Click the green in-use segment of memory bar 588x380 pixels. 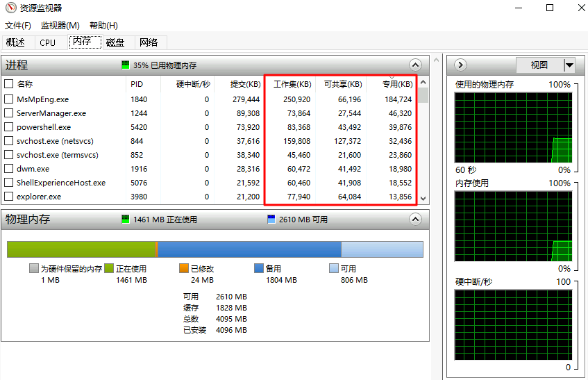pyautogui.click(x=81, y=249)
